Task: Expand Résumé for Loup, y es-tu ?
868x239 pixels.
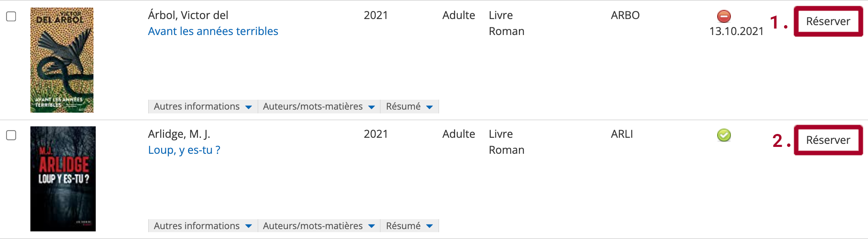Action: click(409, 226)
